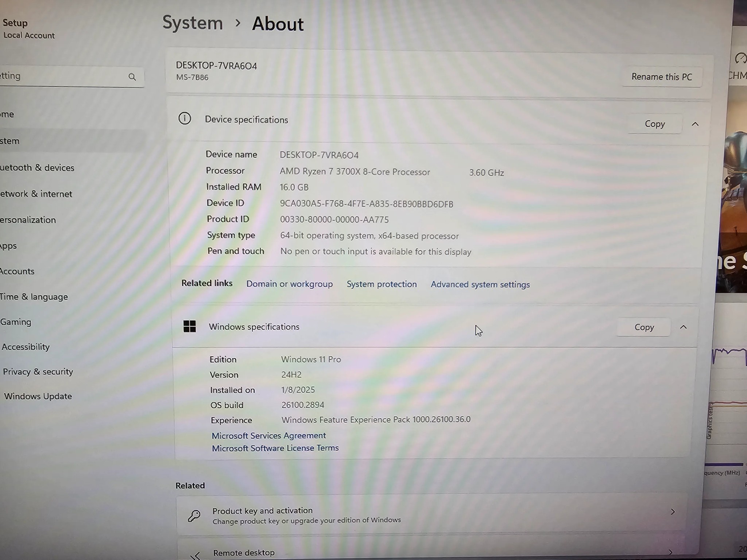Click the key icon for Product key and activation
Viewport: 747px width, 560px height.
[194, 516]
